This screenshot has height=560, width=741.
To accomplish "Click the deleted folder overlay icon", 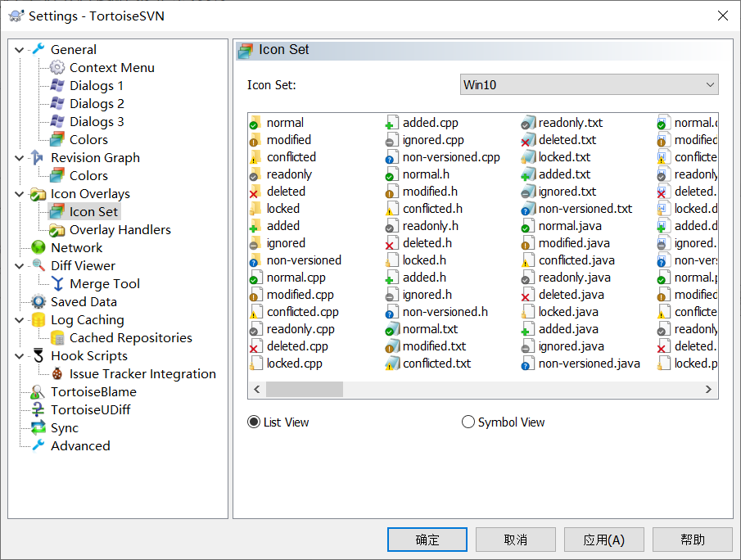I will point(255,192).
